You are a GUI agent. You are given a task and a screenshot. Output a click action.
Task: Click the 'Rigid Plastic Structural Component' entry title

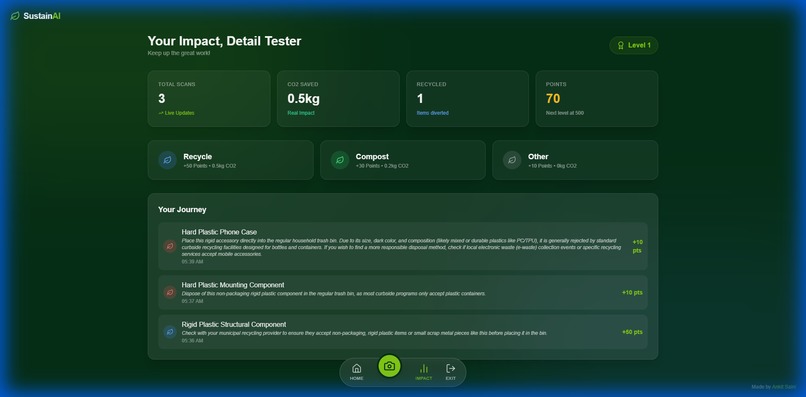[234, 324]
